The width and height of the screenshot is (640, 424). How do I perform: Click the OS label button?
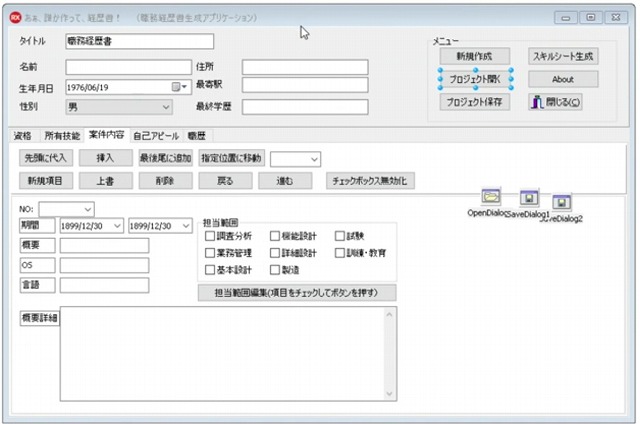pyautogui.click(x=38, y=265)
